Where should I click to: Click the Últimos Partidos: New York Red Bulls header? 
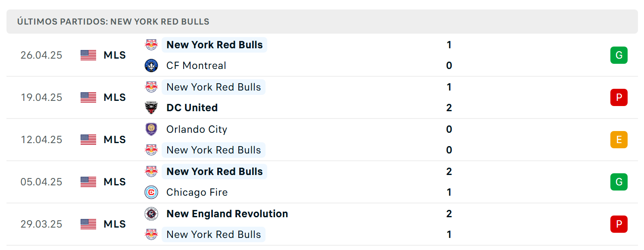(113, 22)
